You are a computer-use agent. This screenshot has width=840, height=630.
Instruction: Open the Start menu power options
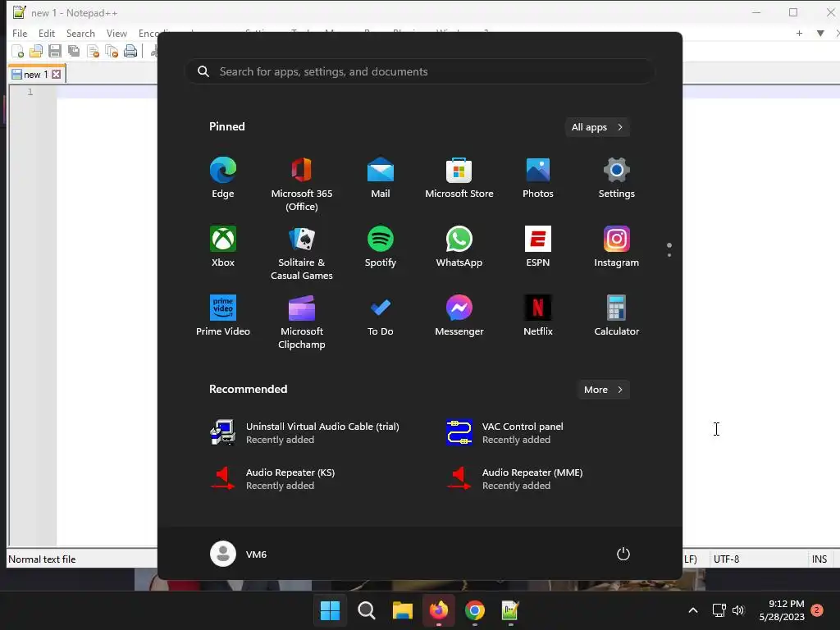623,554
